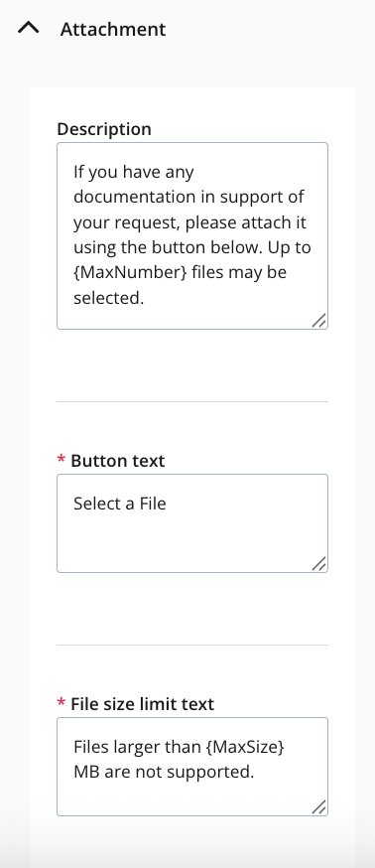
Task: Collapse the Attachment section chevron
Action: pyautogui.click(x=28, y=28)
